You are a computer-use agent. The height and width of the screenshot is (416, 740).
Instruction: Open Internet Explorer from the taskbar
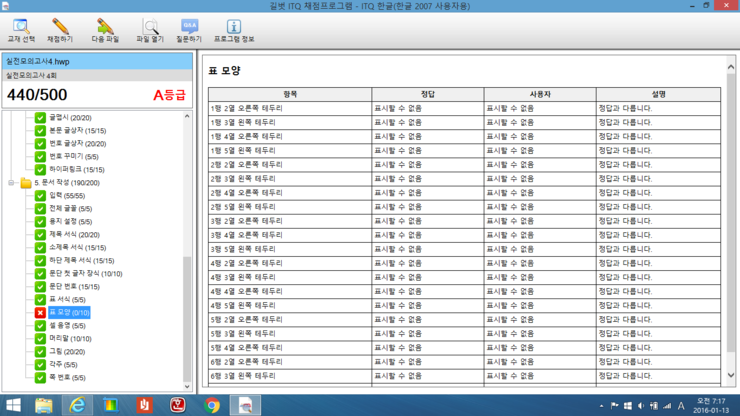click(x=77, y=405)
